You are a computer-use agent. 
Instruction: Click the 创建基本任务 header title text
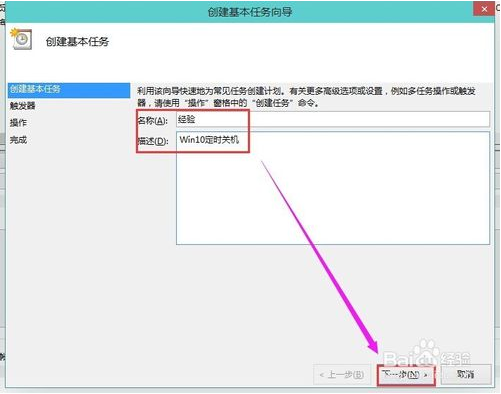click(77, 42)
